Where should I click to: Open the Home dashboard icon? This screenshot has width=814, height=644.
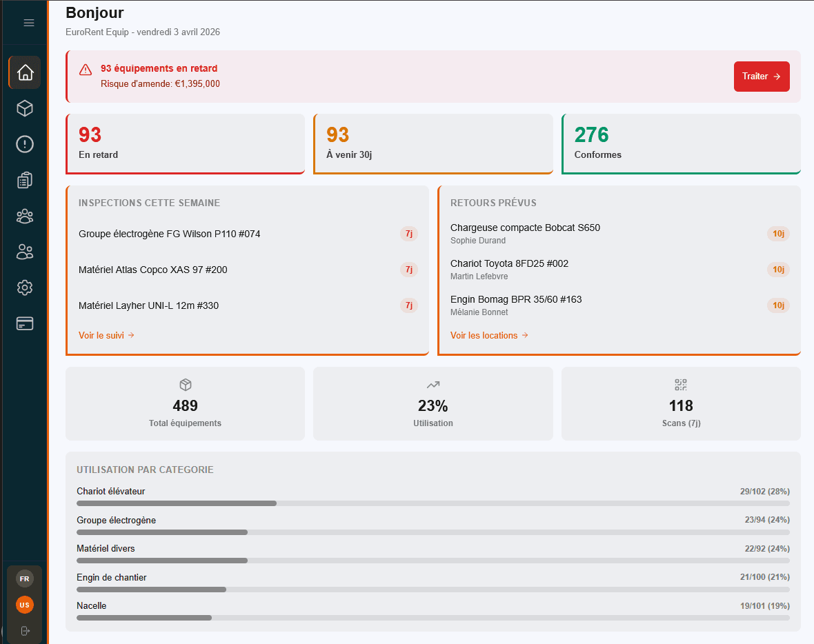(24, 72)
